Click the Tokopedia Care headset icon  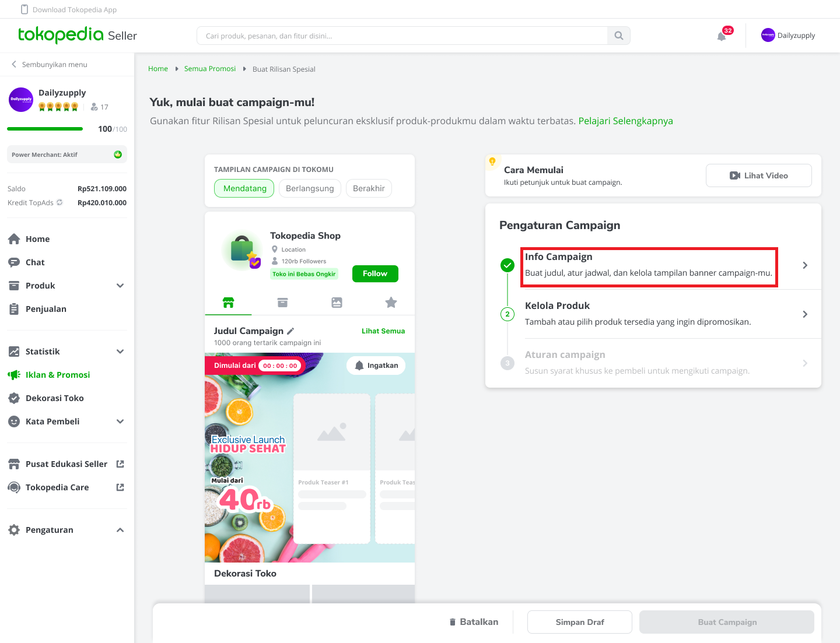(x=14, y=487)
